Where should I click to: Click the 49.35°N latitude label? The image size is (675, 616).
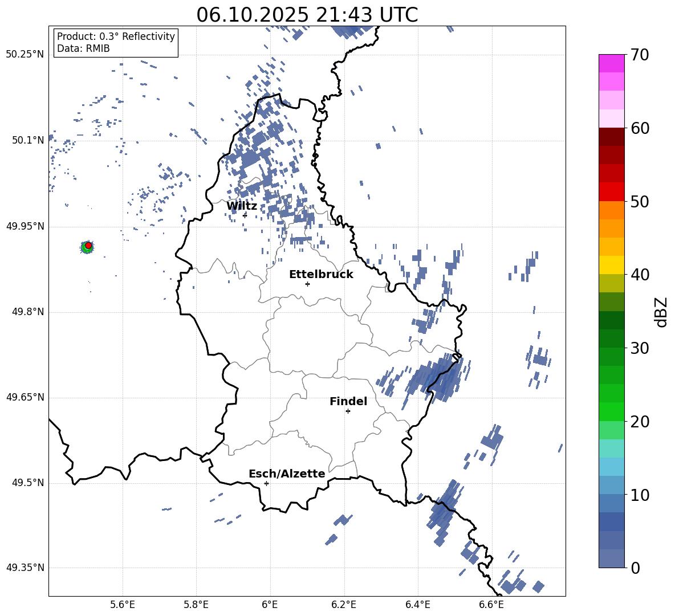click(x=25, y=568)
